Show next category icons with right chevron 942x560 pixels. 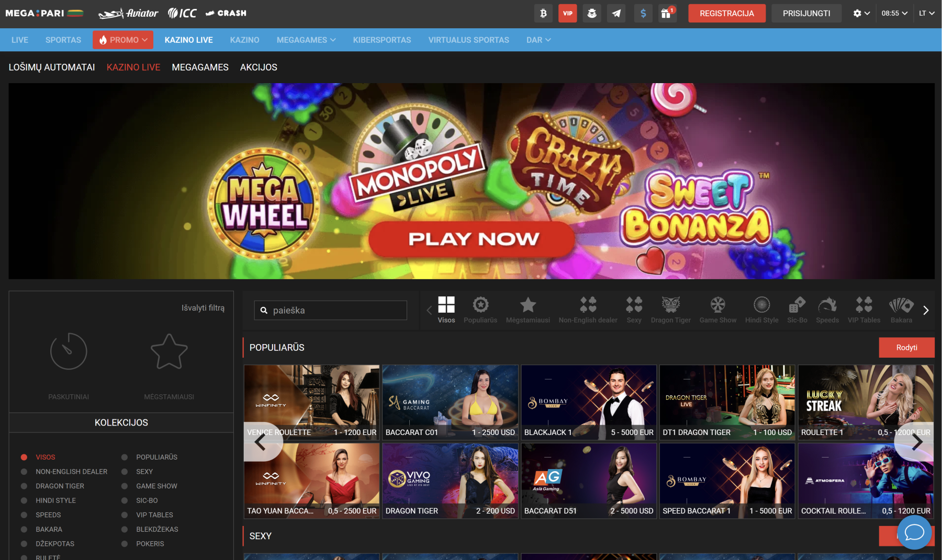(926, 310)
